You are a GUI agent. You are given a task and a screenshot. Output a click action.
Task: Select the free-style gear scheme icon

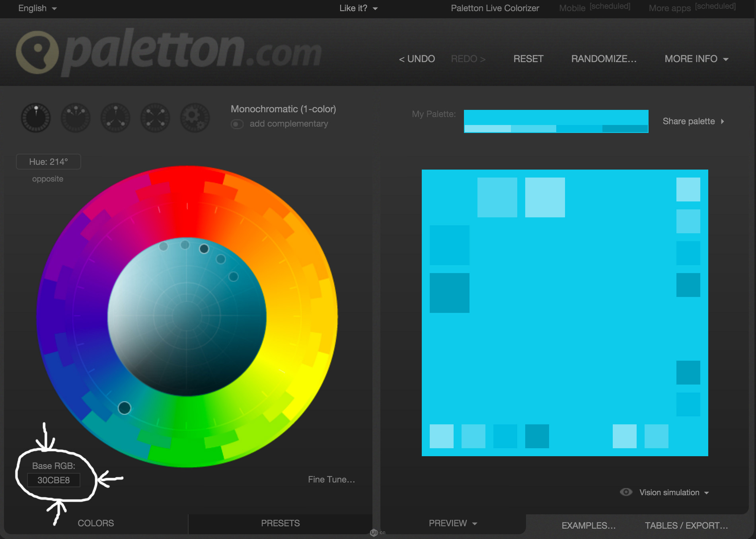pyautogui.click(x=195, y=118)
